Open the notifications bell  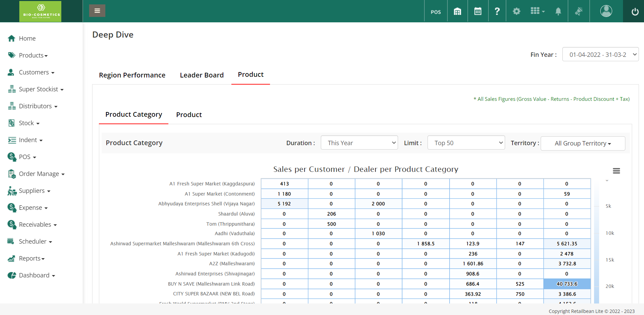(x=558, y=12)
